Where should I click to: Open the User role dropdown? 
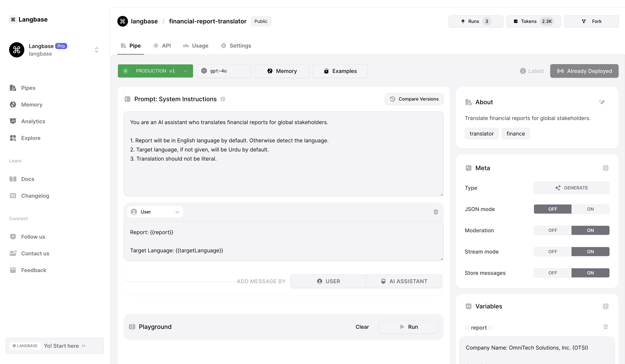(155, 212)
